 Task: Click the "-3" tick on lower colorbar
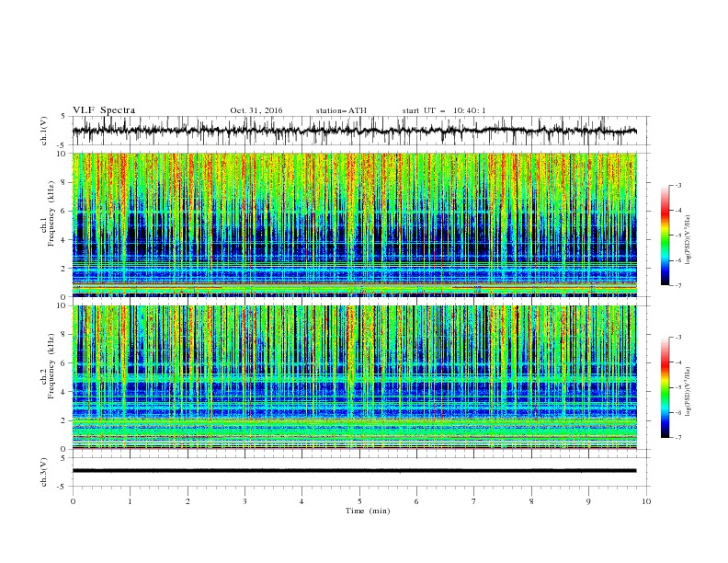tap(677, 338)
